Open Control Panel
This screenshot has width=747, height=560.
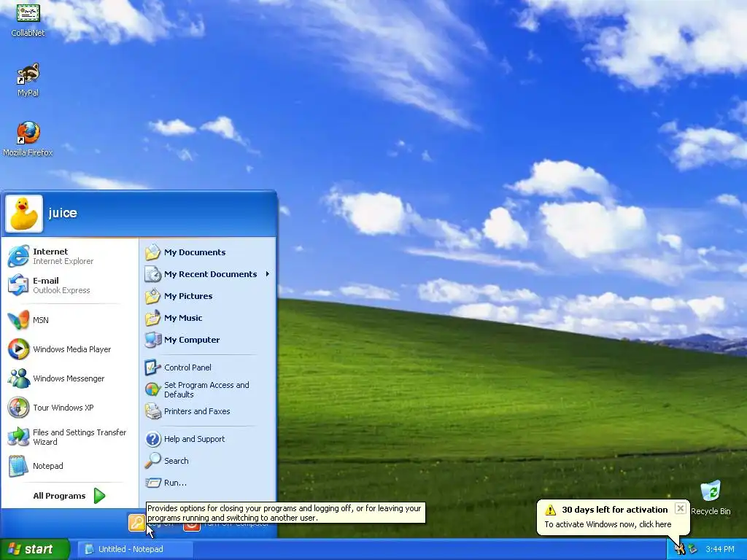[x=208, y=367]
